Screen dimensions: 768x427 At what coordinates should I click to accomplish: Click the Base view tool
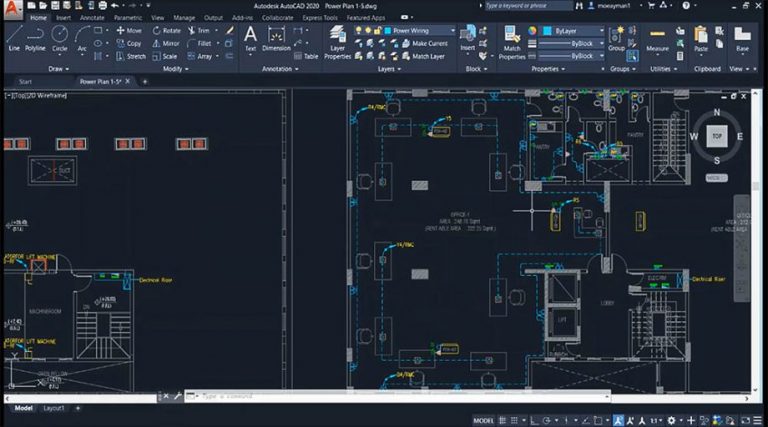pos(742,39)
